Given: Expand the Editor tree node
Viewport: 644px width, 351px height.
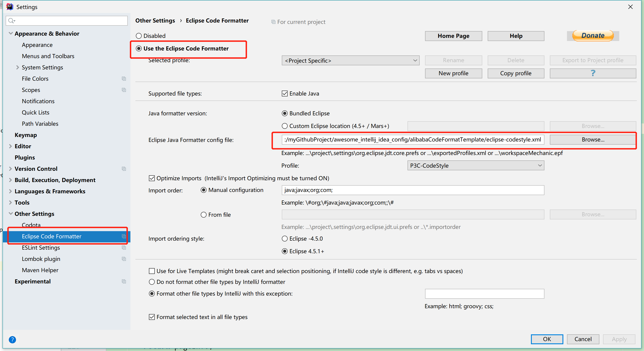Looking at the screenshot, I should 11,146.
